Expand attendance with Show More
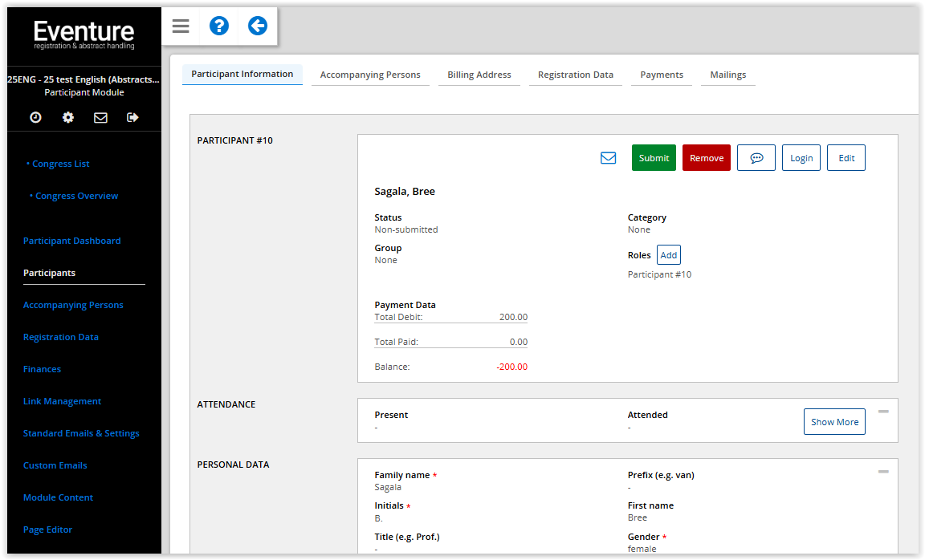Screen dimensions: 925x560 coord(834,422)
